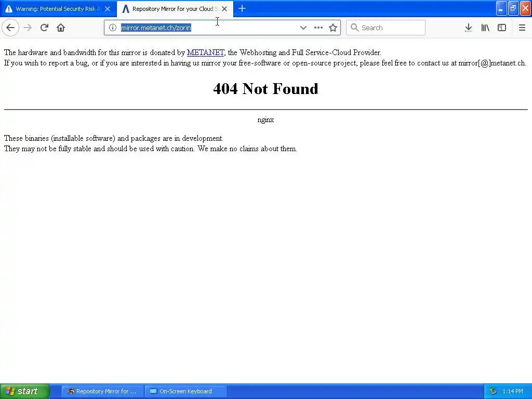Open the Library menu
Viewport: 532px width, 399px height.
(x=485, y=28)
